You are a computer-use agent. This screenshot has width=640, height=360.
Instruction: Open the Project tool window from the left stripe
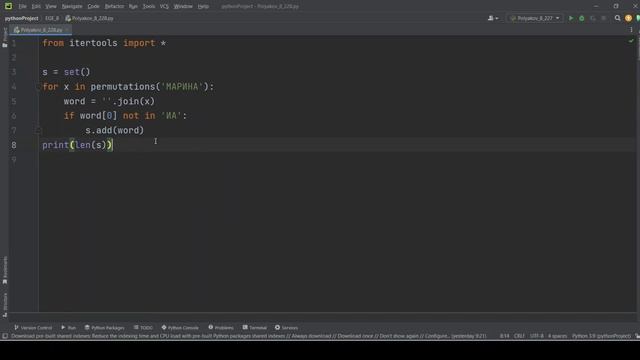tap(4, 38)
